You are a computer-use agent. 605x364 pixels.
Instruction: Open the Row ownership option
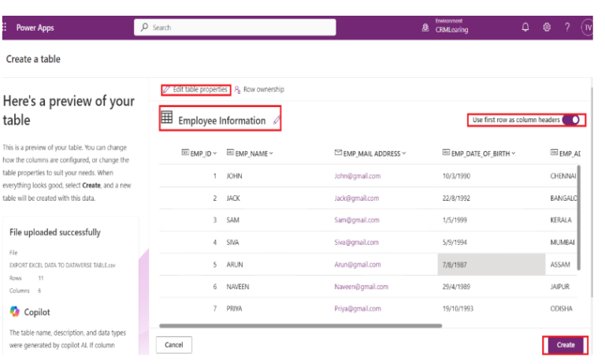[x=259, y=90]
